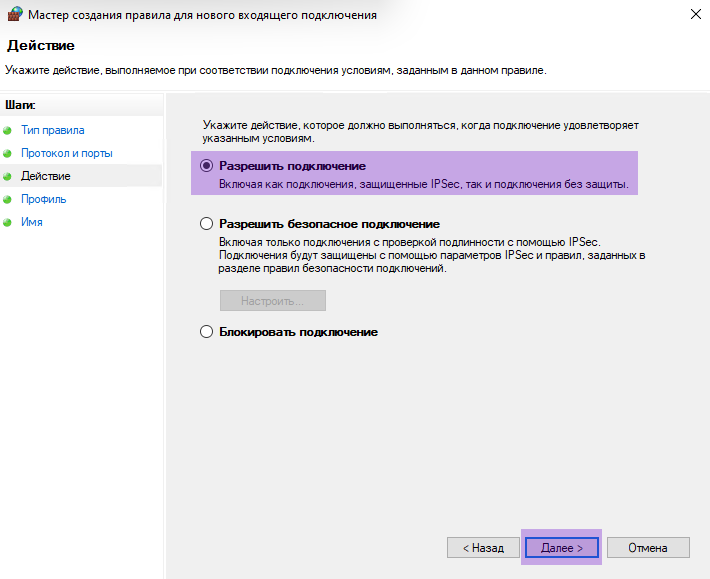Click the "Действие" page heading
This screenshot has width=710, height=579.
(41, 45)
